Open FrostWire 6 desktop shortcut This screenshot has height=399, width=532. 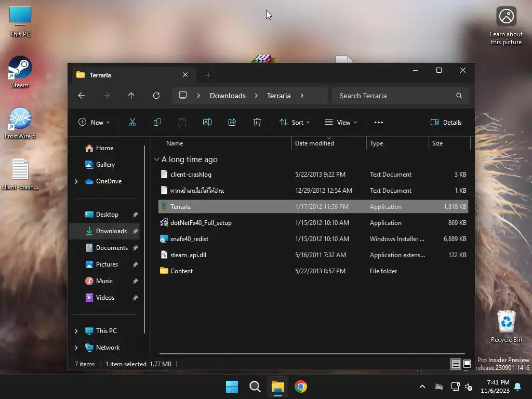[20, 123]
